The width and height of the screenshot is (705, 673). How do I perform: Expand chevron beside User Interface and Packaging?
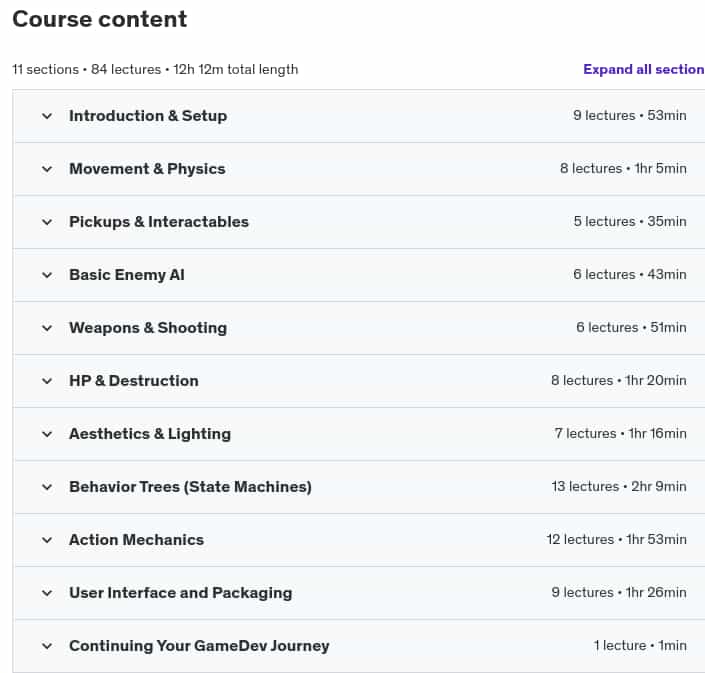point(47,593)
